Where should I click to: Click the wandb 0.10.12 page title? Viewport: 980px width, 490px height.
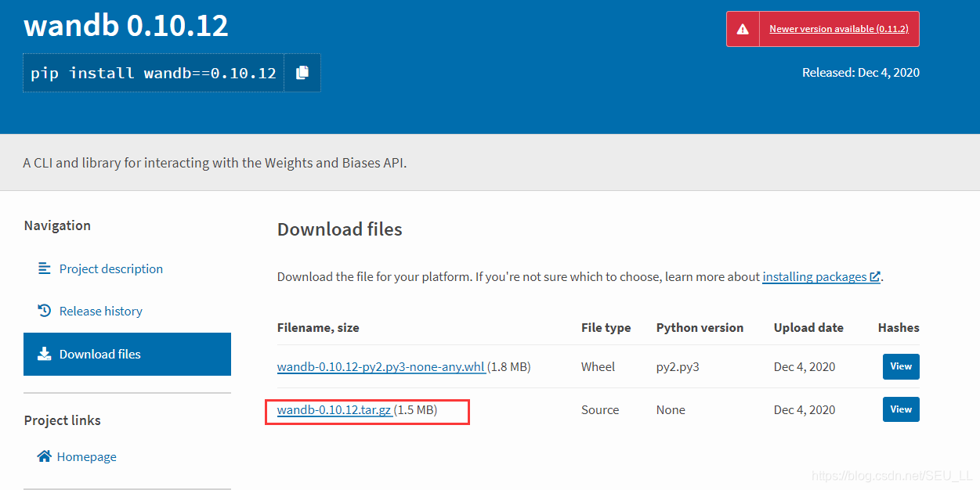126,26
